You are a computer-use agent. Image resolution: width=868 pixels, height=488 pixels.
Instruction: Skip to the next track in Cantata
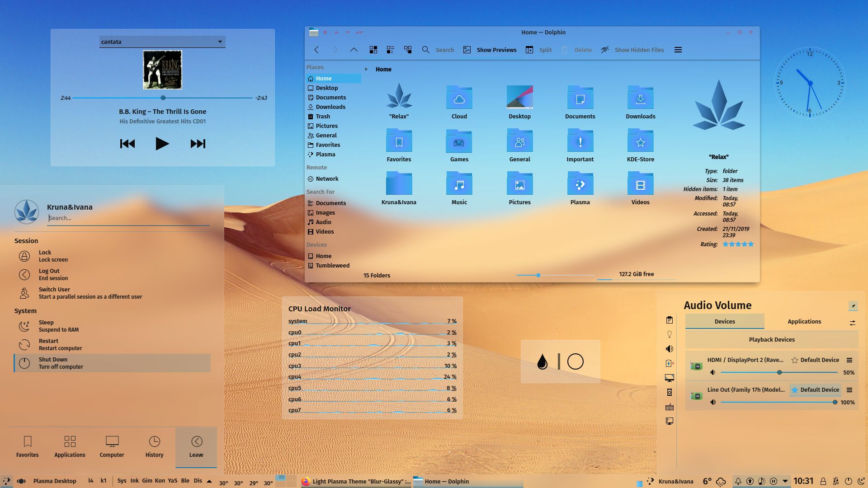(198, 144)
